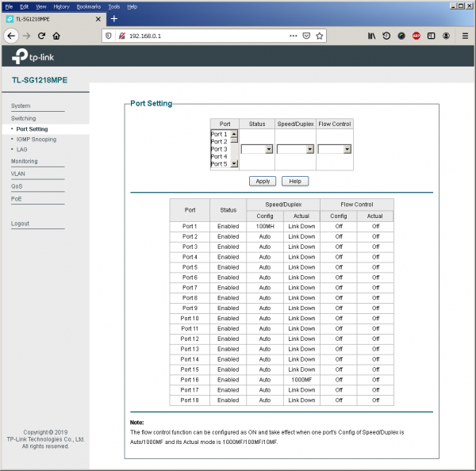Click the Help button
Image resolution: width=476 pixels, height=471 pixels.
pos(294,181)
